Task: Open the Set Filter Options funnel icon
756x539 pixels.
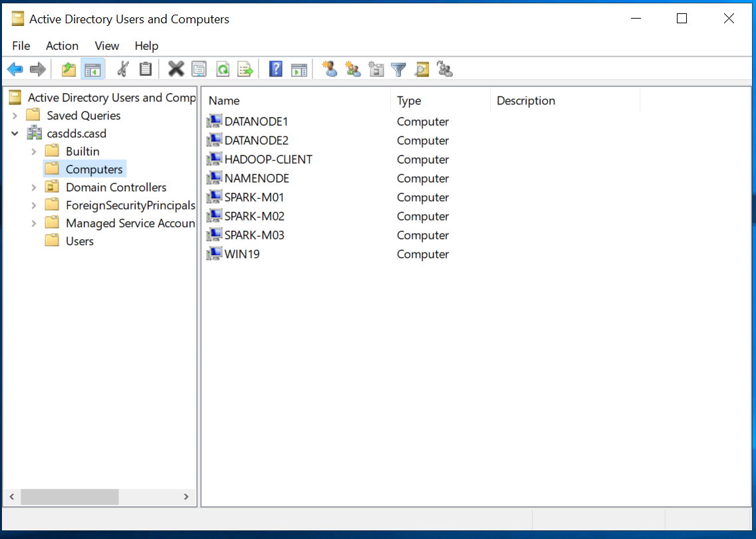Action: click(398, 68)
